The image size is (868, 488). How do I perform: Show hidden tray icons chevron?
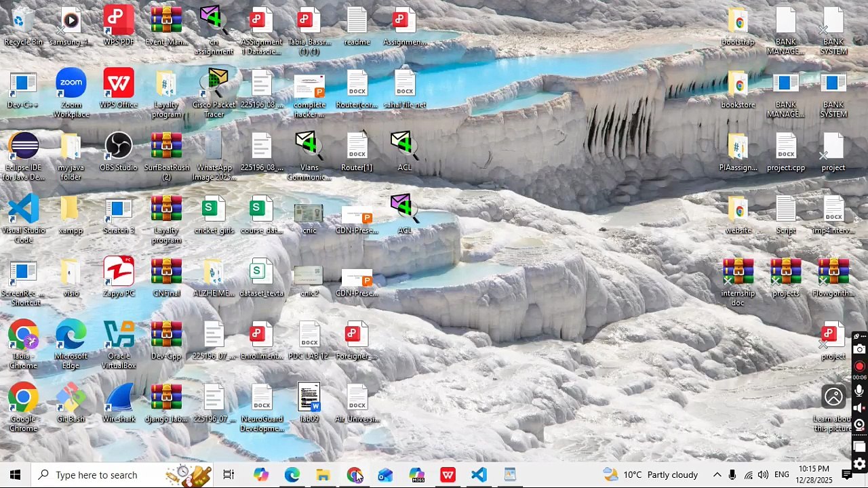[717, 475]
